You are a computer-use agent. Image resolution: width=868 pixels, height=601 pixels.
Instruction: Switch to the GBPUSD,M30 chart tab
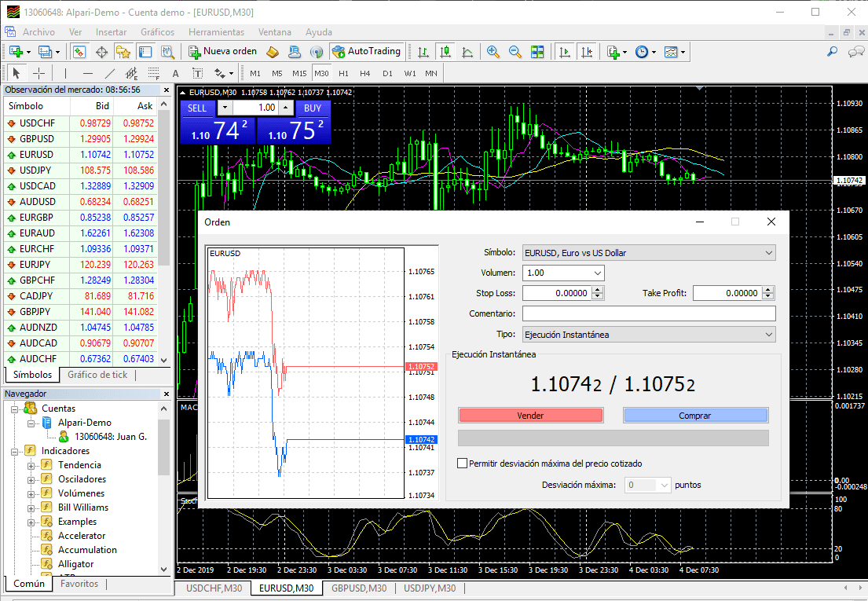(358, 588)
